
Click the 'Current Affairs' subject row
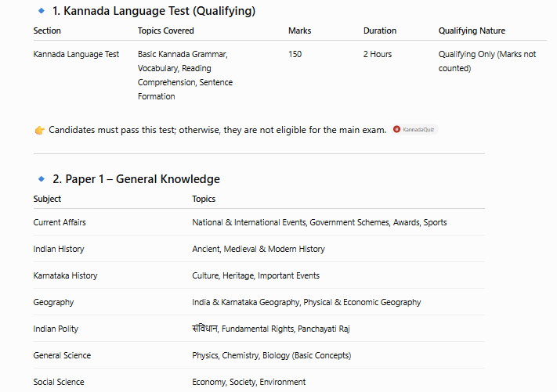click(259, 222)
